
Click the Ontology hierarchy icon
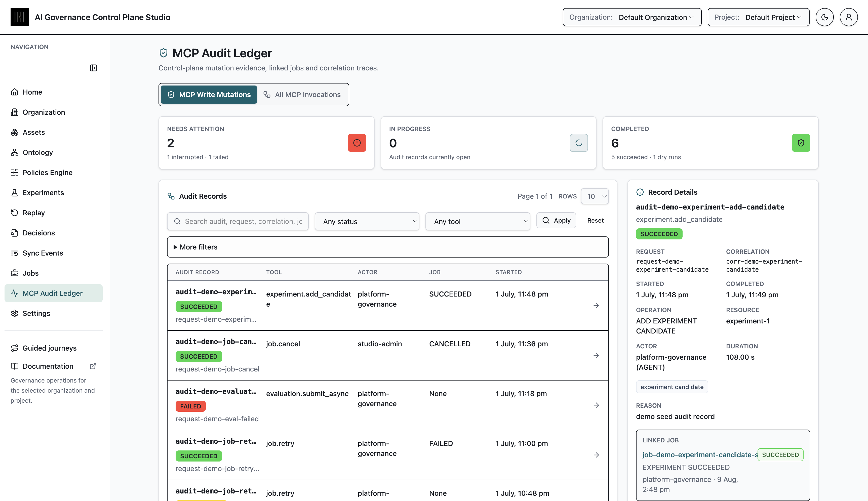14,152
